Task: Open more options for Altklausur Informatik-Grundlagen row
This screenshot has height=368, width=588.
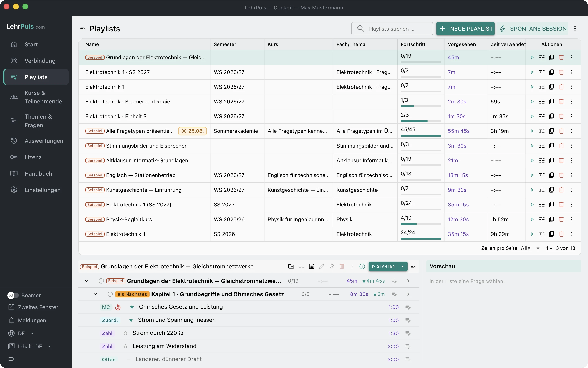Action: pos(571,160)
